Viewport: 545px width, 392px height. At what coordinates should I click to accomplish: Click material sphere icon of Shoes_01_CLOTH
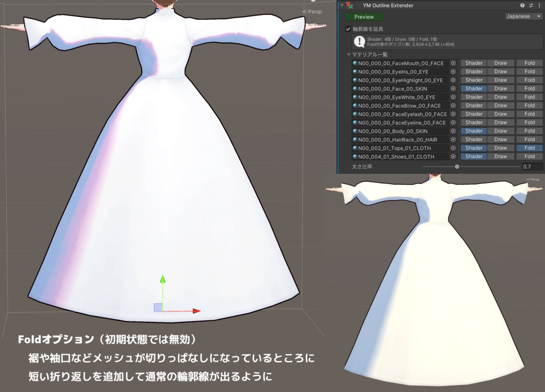pyautogui.click(x=355, y=156)
